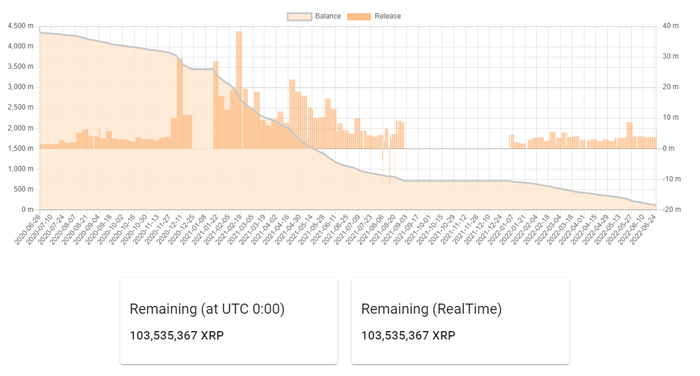Click the 2020-06-26 x-axis date label

coord(28,229)
